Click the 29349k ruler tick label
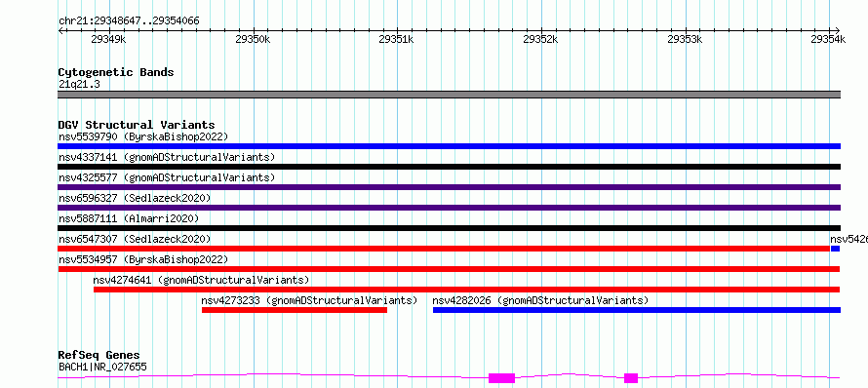 [x=108, y=39]
